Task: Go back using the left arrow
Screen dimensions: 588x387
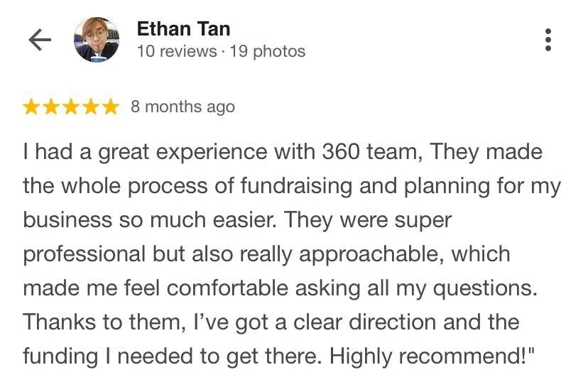Action: point(40,39)
